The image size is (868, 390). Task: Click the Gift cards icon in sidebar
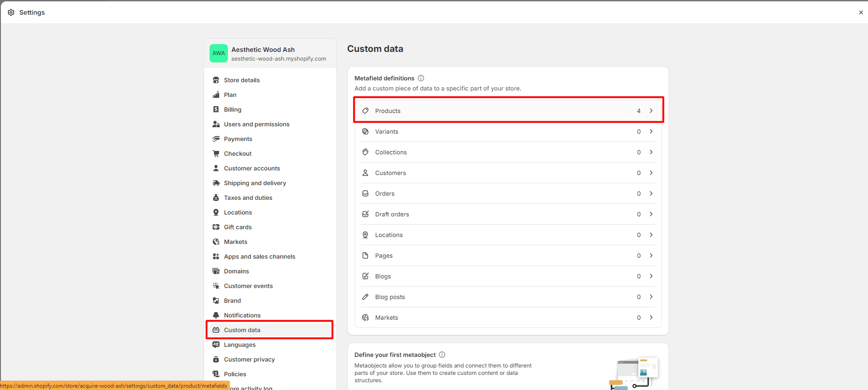216,227
